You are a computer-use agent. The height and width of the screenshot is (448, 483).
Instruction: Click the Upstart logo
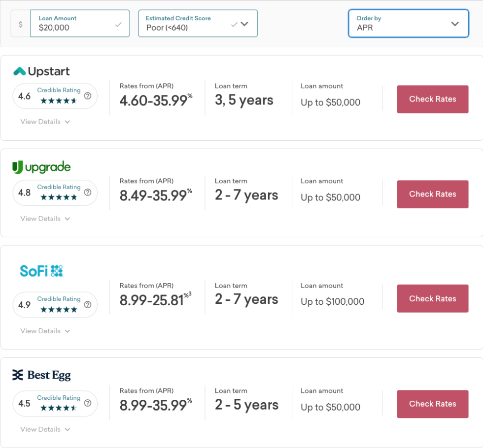pos(41,71)
